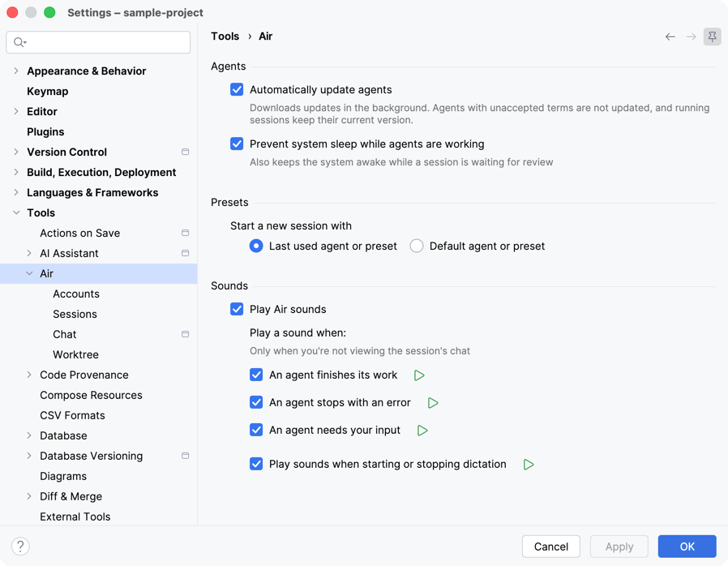Image resolution: width=728 pixels, height=566 pixels.
Task: Toggle Automatically update agents checkbox
Action: tap(237, 90)
